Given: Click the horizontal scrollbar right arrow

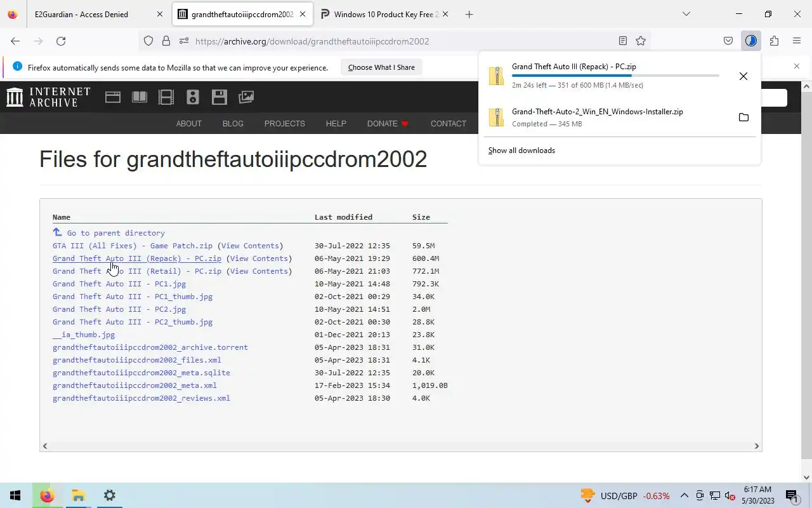Looking at the screenshot, I should [x=756, y=446].
